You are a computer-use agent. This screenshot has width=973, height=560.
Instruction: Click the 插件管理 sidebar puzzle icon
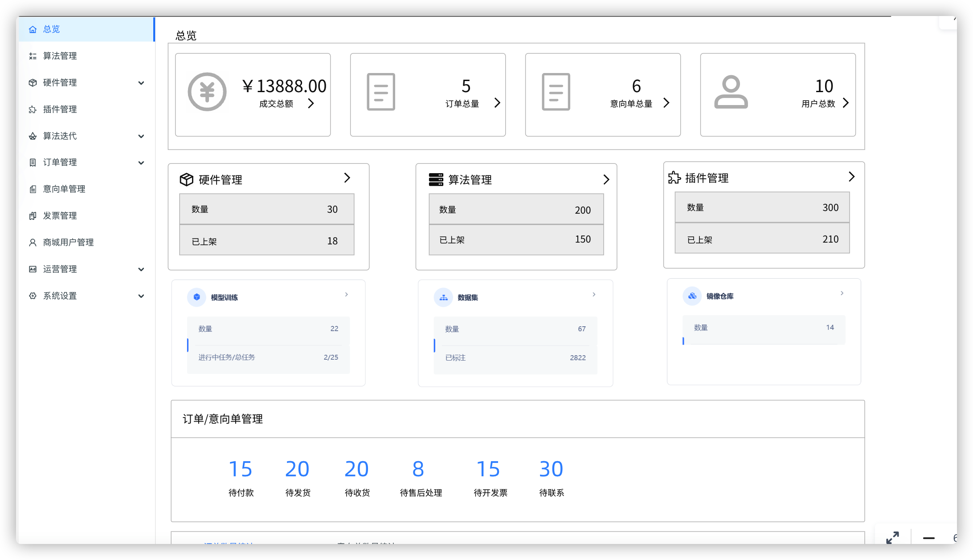[x=33, y=110]
